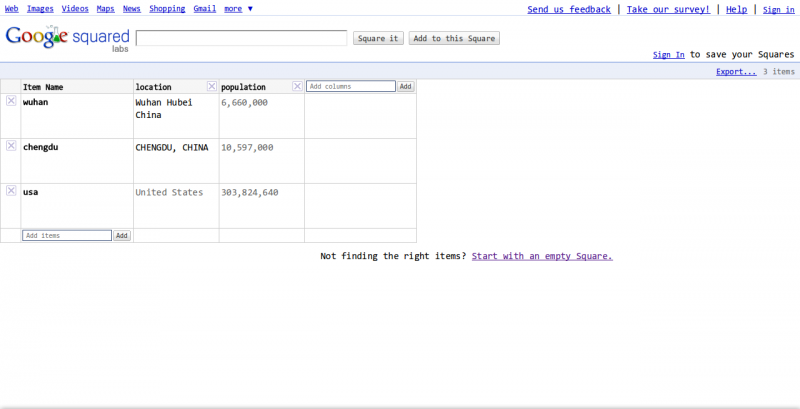This screenshot has height=409, width=800.
Task: Remove the usa row
Action: pyautogui.click(x=11, y=191)
